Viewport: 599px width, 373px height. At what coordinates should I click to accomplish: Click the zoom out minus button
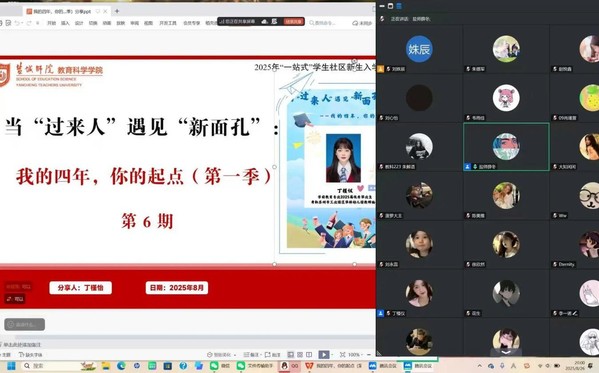(369, 355)
